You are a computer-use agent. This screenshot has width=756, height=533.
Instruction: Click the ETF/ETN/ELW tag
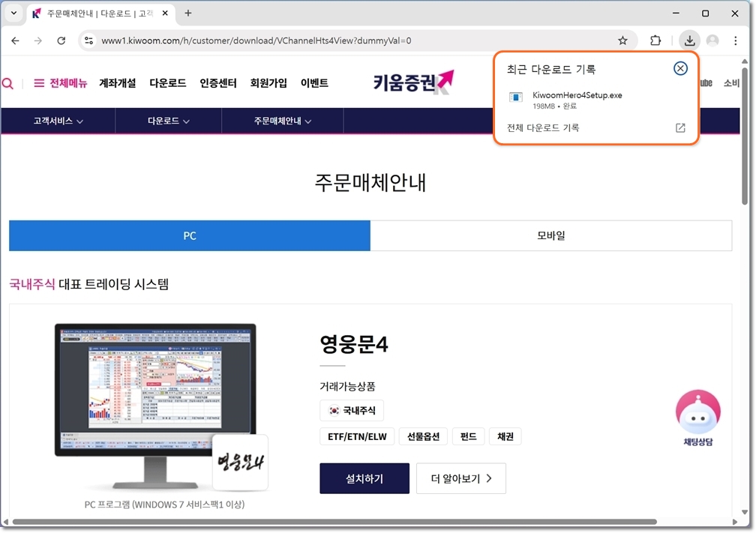357,436
